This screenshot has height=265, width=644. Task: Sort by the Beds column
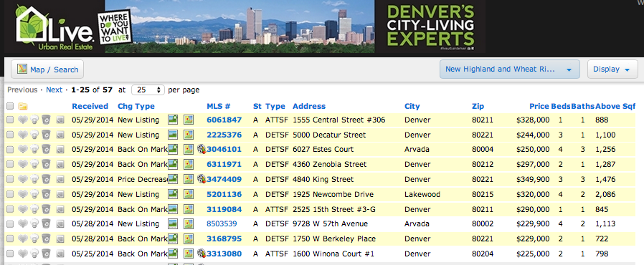561,106
